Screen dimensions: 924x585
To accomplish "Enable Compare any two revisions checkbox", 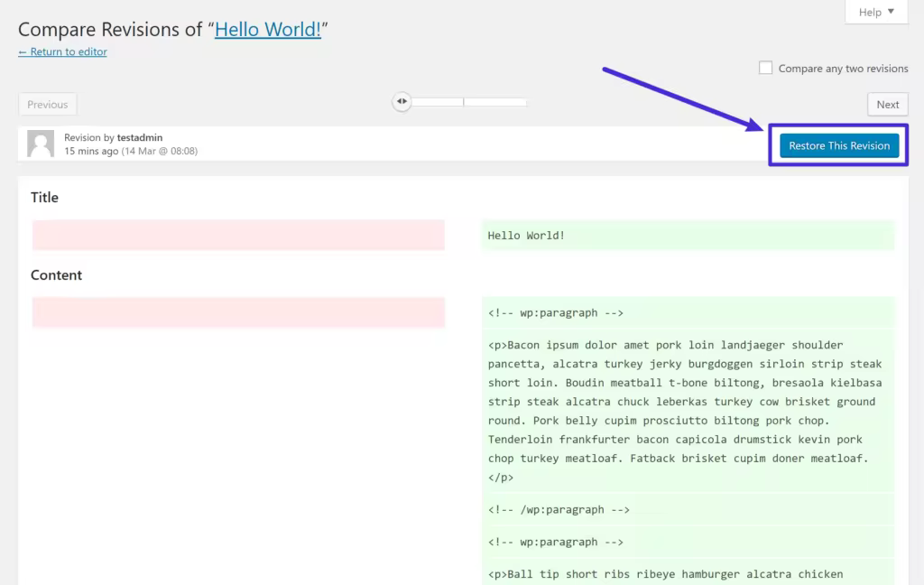I will point(765,68).
